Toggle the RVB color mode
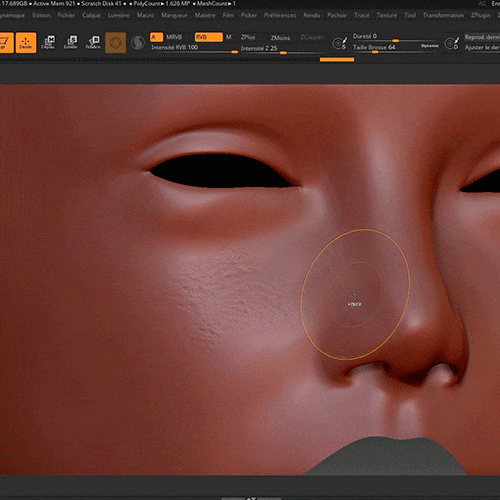This screenshot has height=500, width=500. point(209,37)
